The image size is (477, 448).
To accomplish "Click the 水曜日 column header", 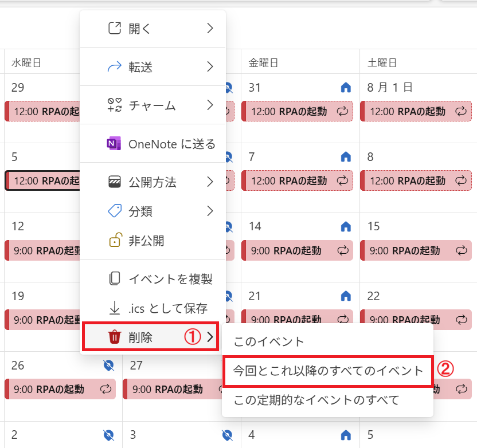I will (26, 63).
